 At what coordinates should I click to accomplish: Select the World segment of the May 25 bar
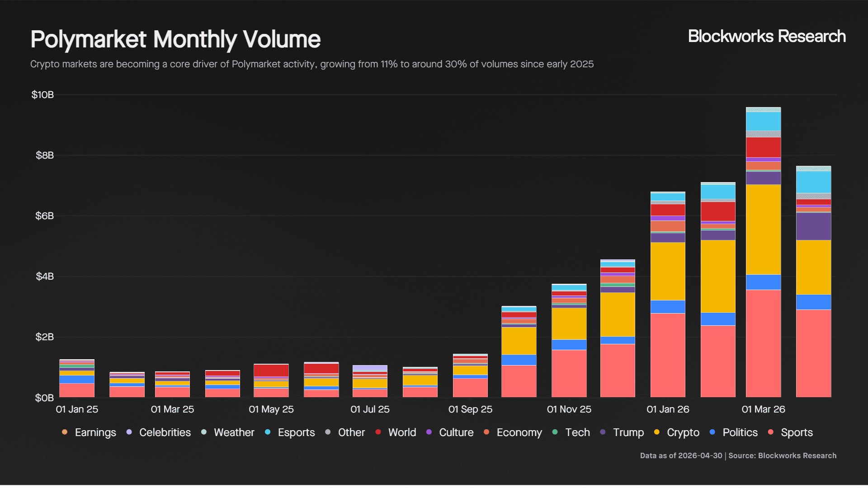tap(271, 370)
